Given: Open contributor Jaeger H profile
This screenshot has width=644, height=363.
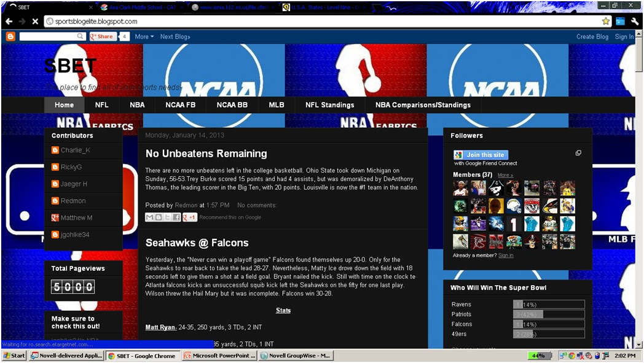Looking at the screenshot, I should (74, 184).
